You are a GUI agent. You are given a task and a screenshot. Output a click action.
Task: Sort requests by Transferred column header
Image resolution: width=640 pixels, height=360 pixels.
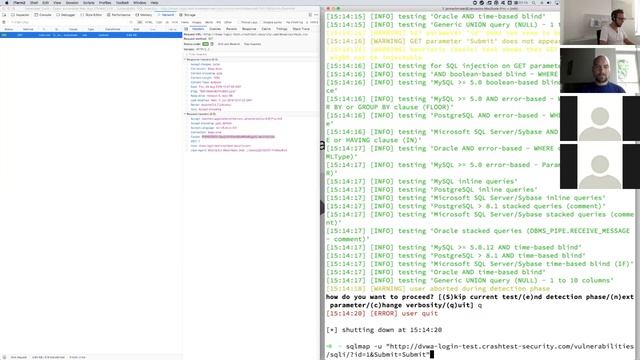click(113, 29)
